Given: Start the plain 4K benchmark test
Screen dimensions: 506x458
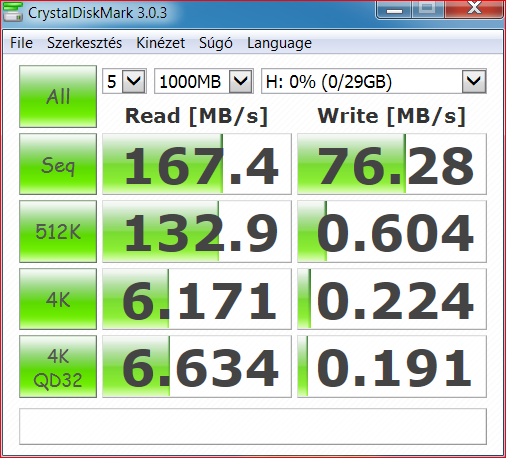Looking at the screenshot, I should [58, 299].
